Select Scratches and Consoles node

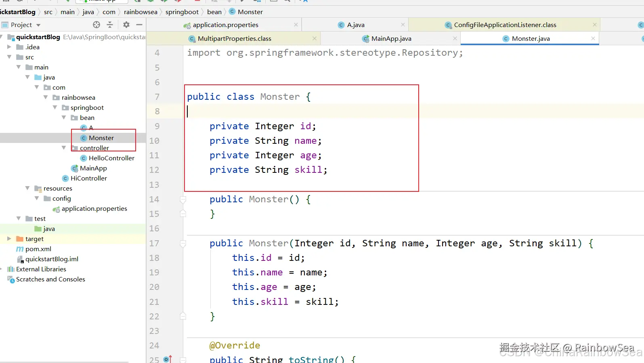pos(50,279)
